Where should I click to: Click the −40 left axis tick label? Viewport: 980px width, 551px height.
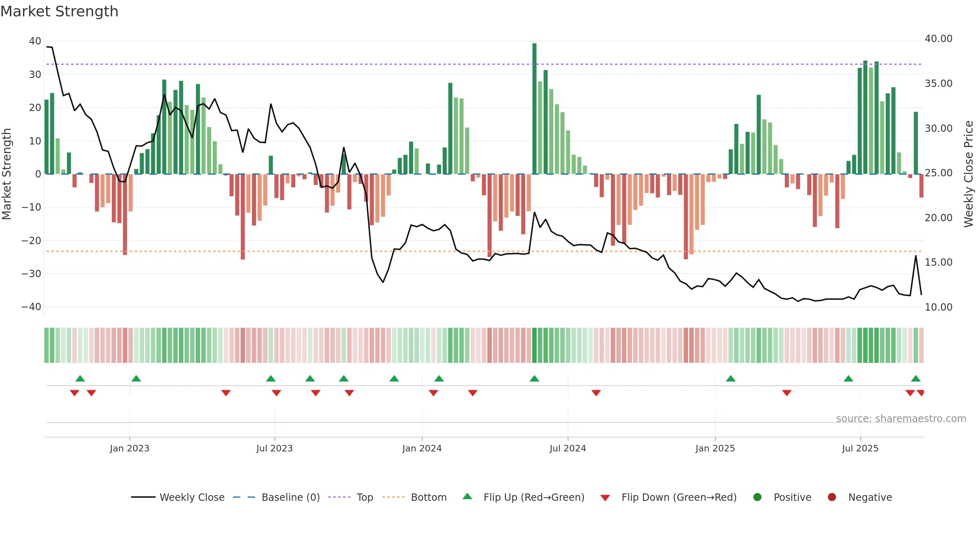31,307
